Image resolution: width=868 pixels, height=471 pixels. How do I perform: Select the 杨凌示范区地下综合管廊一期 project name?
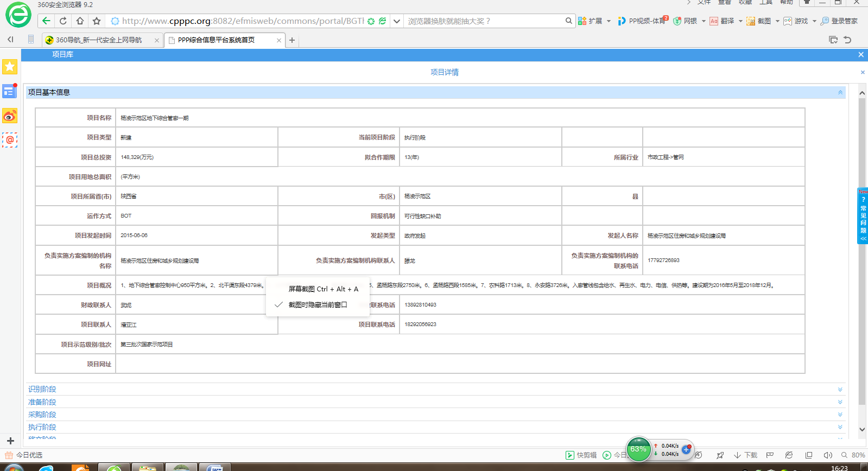click(x=155, y=118)
